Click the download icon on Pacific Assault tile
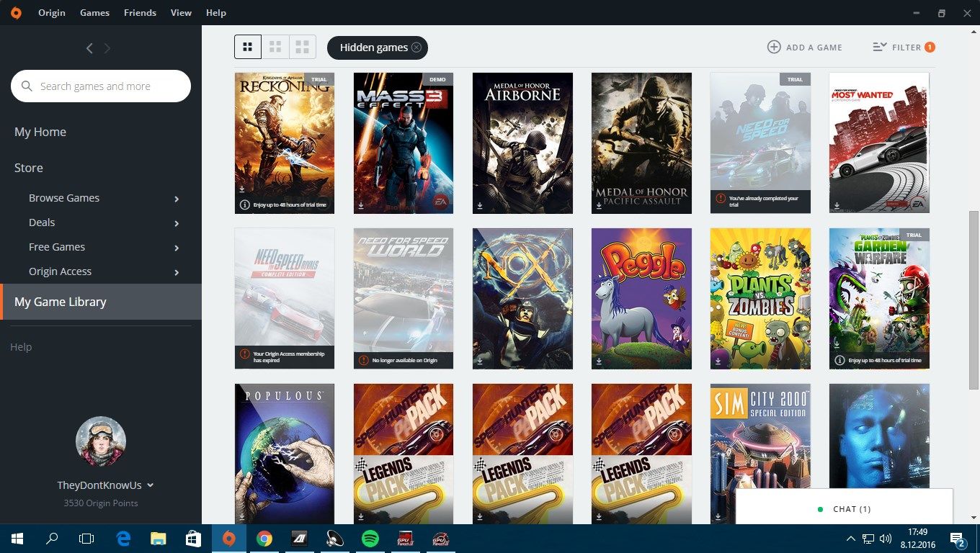The image size is (980, 553). (x=598, y=206)
